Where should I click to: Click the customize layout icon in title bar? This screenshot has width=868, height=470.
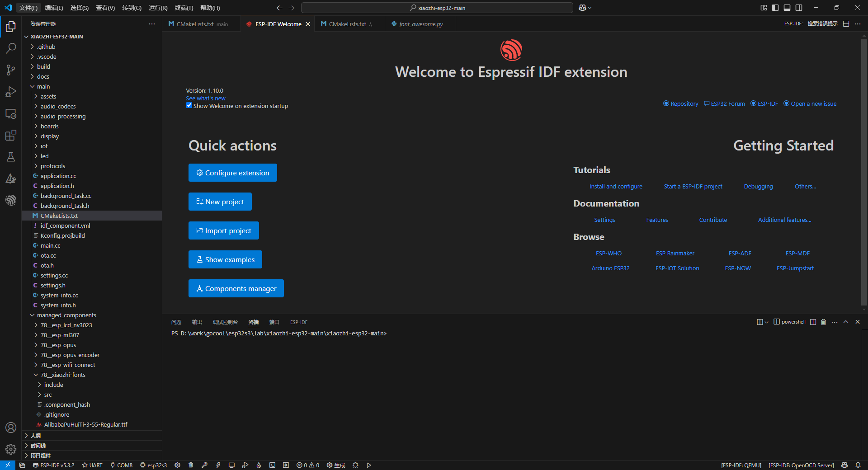(764, 8)
